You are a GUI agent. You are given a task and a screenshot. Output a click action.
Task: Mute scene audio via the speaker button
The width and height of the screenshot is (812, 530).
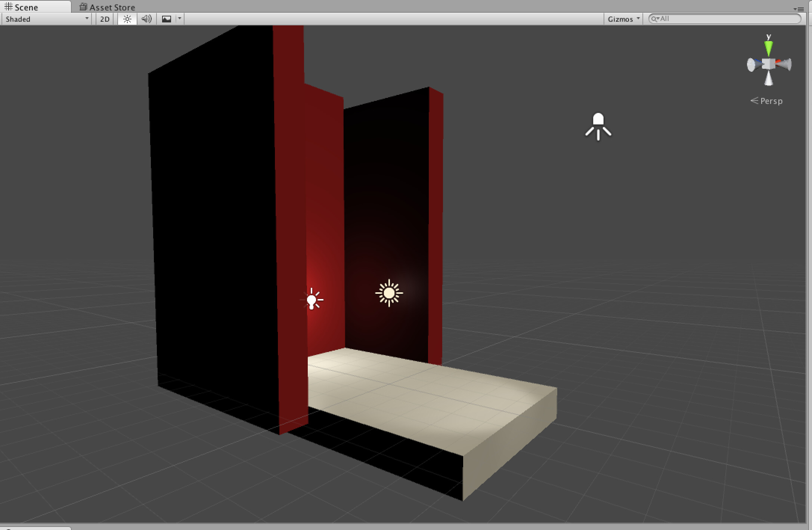coord(146,19)
